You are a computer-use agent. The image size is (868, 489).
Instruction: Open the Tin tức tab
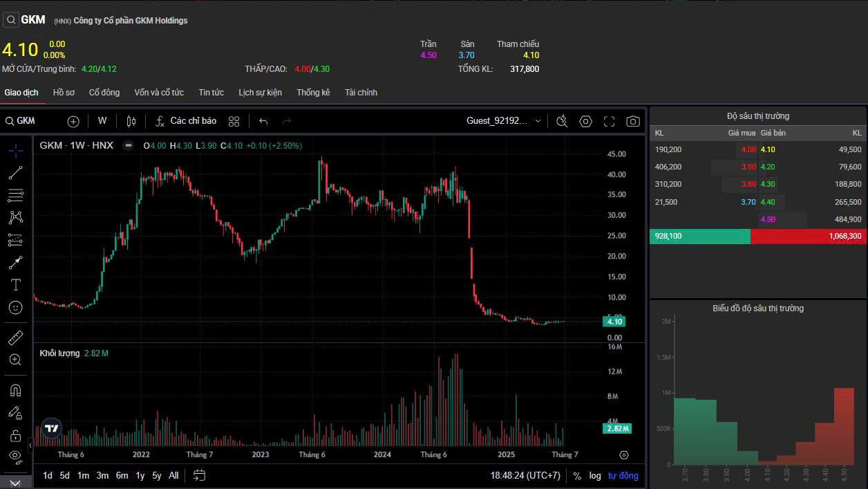(211, 93)
